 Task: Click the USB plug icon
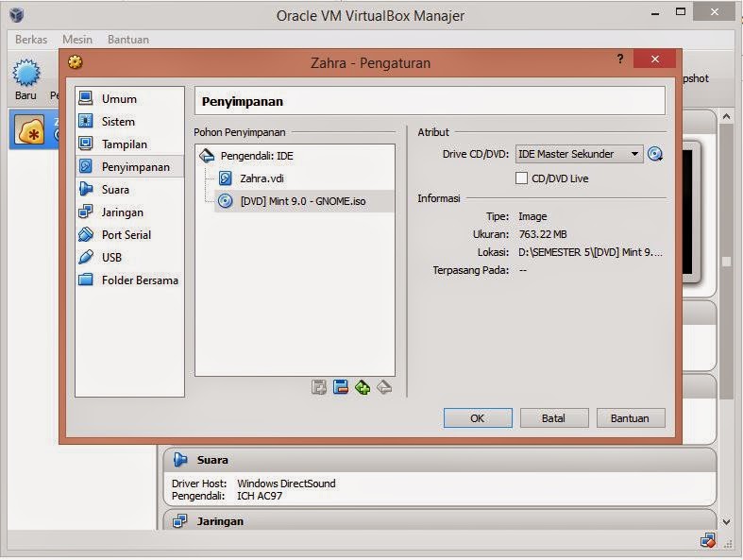86,257
